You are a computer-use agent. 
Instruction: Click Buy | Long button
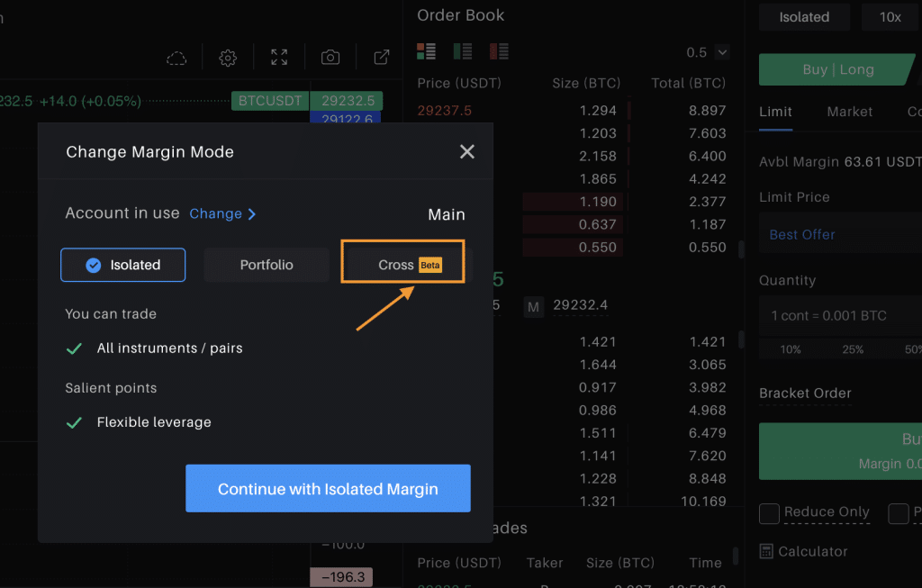[x=837, y=69]
